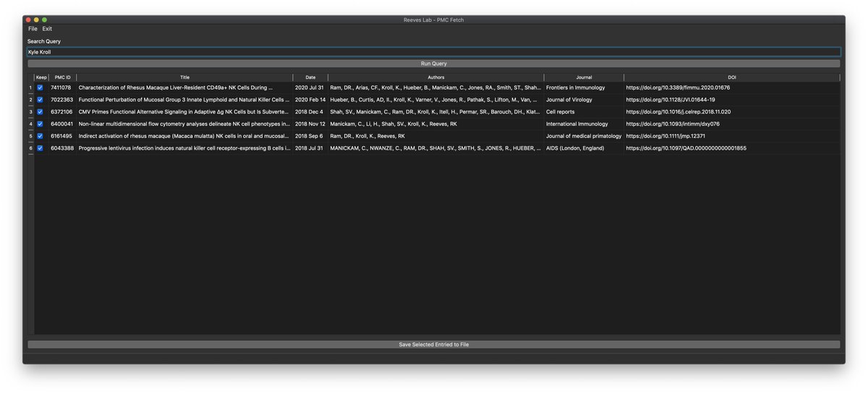Select journal cell Frontiers in Immunology

[x=584, y=87]
